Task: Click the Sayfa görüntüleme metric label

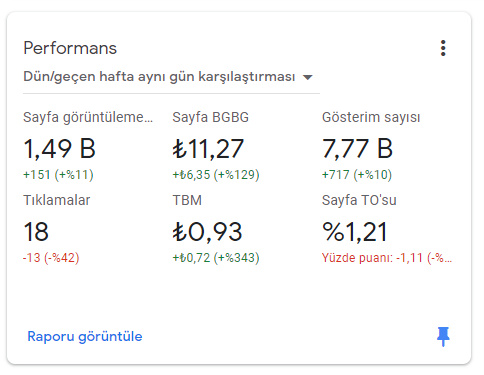Action: click(88, 117)
